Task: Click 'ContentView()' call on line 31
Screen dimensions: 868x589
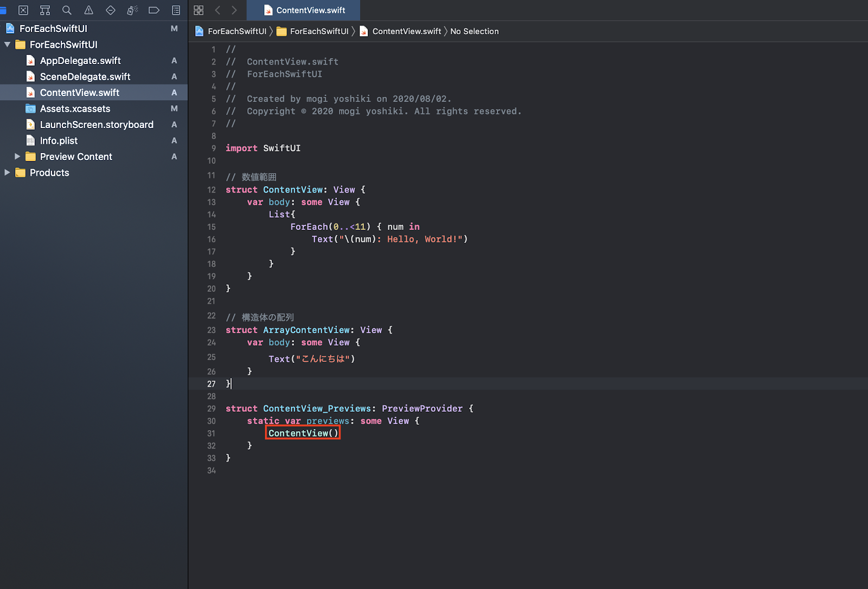Action: click(x=303, y=433)
